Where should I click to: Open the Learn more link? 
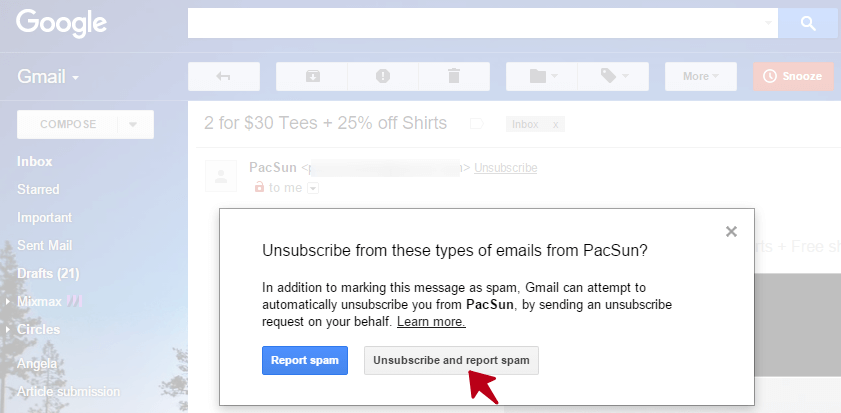tap(431, 322)
